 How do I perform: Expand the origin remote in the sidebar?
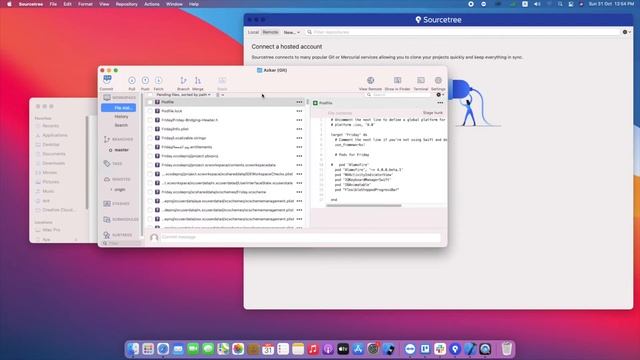pyautogui.click(x=111, y=190)
